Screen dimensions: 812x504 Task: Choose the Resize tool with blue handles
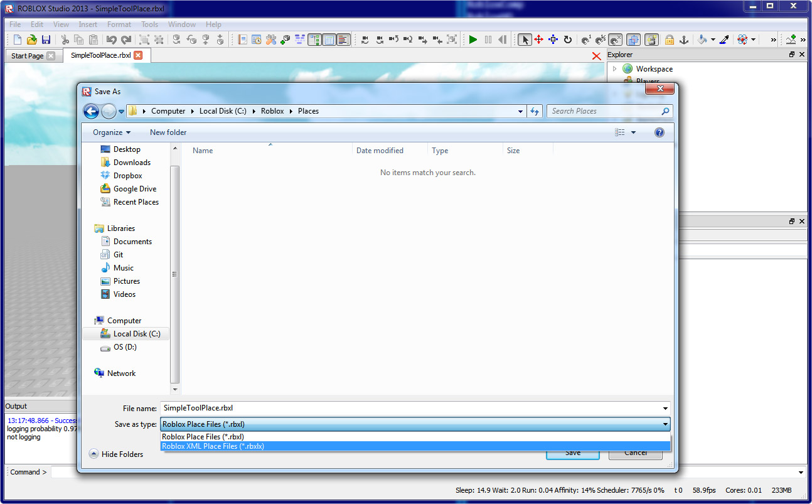pyautogui.click(x=553, y=40)
